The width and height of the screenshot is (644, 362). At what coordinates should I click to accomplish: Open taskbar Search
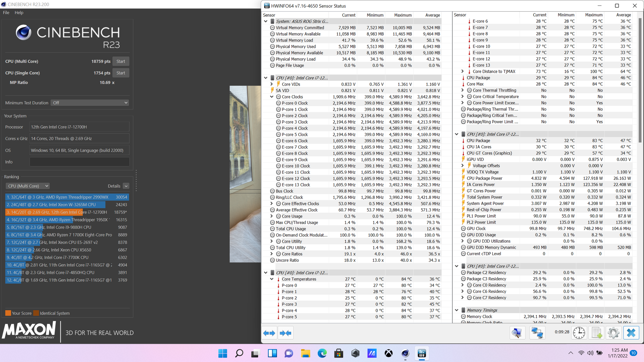[239, 353]
